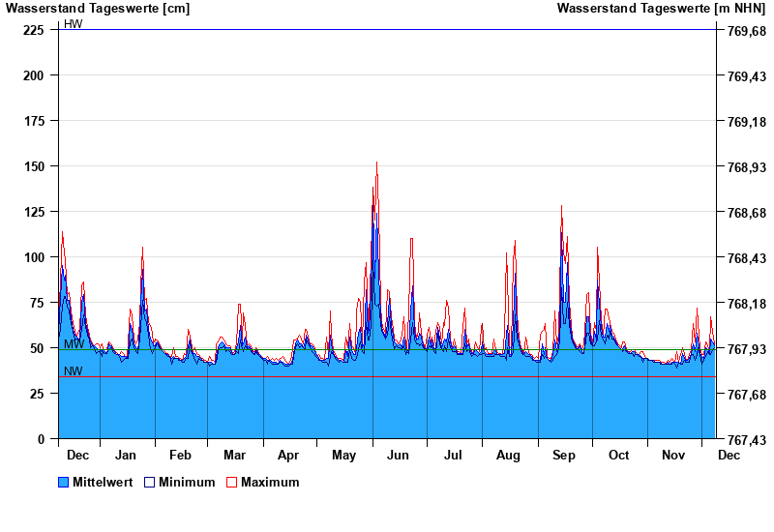Click the 150 value on the left axis

pyautogui.click(x=34, y=166)
